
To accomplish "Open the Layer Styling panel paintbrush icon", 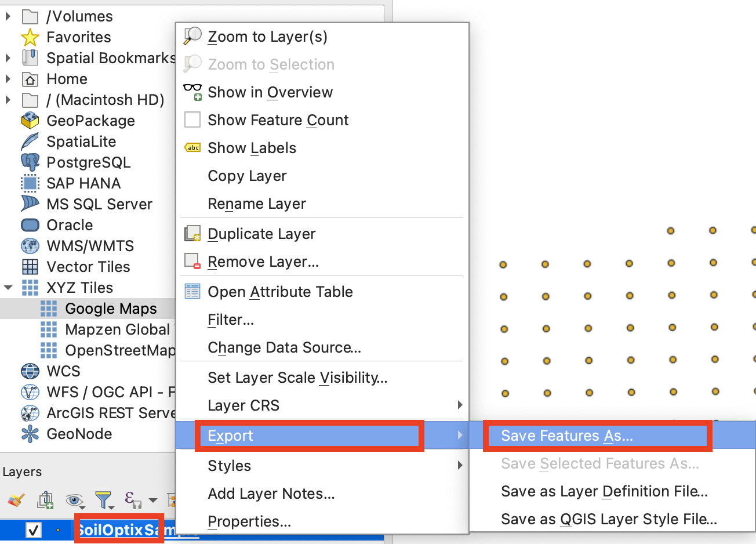I will tap(16, 499).
